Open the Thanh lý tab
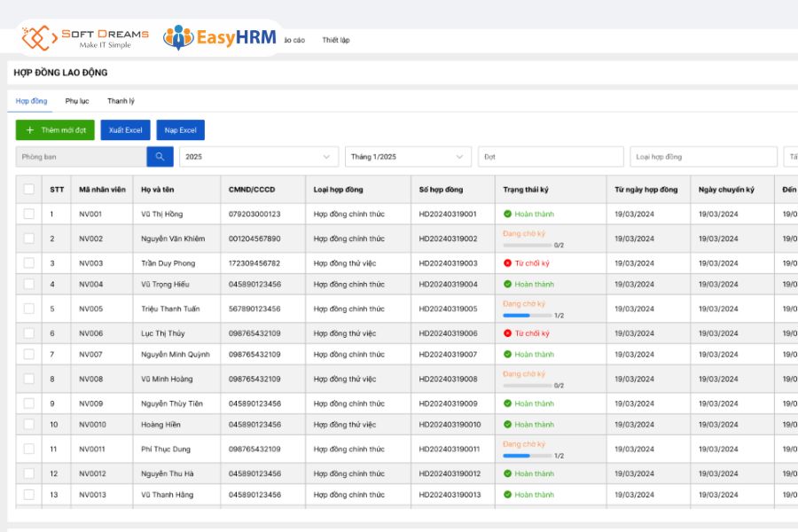 click(x=121, y=101)
